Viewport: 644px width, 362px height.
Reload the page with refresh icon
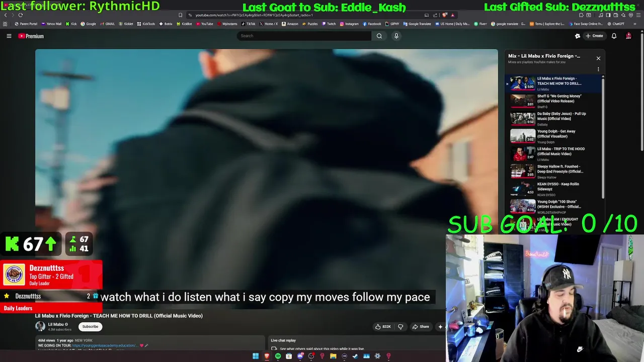click(x=21, y=15)
